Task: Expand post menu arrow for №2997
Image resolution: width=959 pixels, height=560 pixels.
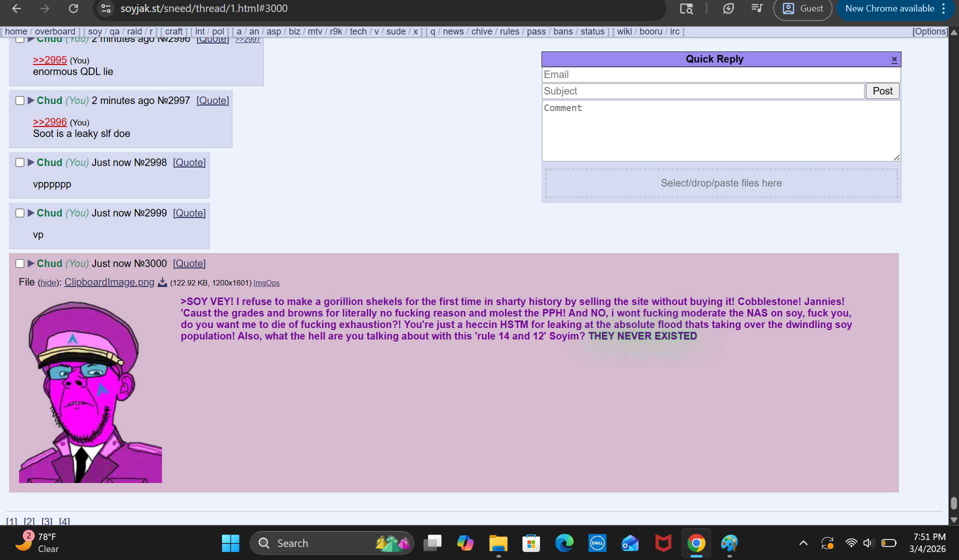Action: [31, 100]
